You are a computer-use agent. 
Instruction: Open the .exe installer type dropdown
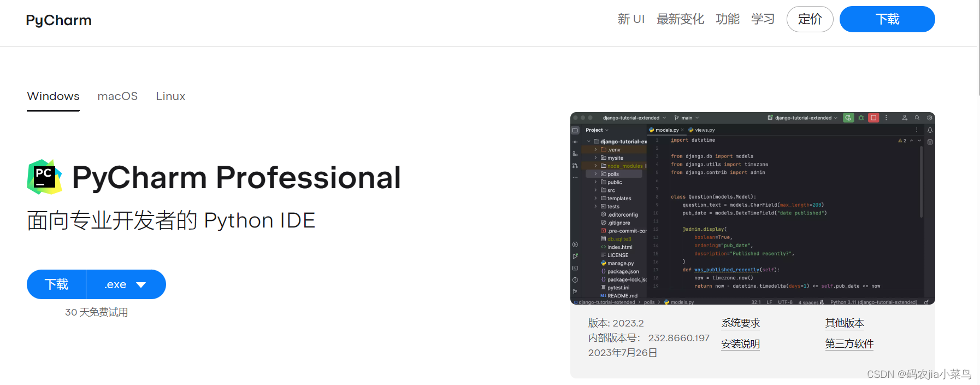[126, 284]
